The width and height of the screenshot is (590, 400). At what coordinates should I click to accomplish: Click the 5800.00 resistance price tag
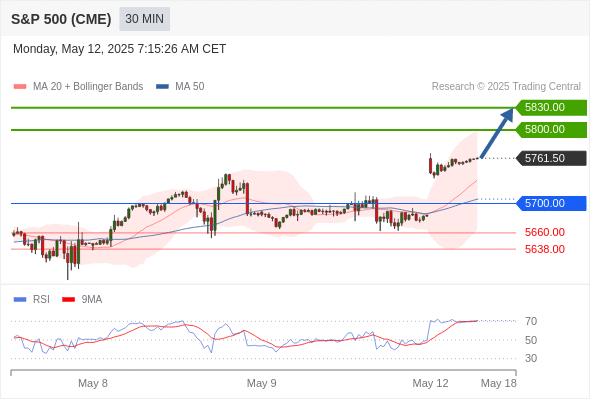tap(551, 129)
